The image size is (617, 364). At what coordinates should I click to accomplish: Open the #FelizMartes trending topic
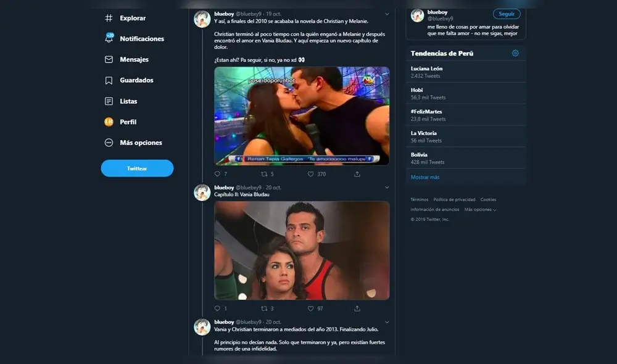[431, 110]
